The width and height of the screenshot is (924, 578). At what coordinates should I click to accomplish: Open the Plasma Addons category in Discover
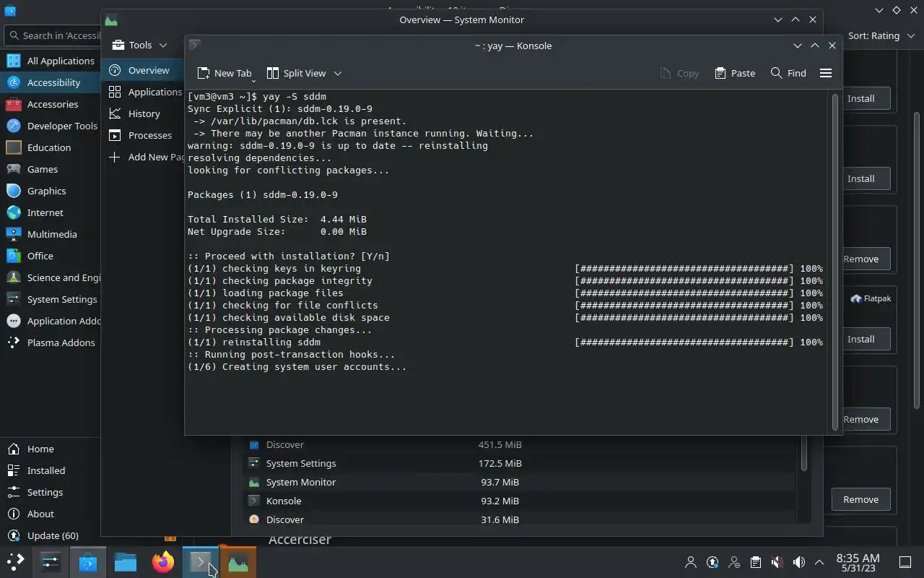click(51, 342)
